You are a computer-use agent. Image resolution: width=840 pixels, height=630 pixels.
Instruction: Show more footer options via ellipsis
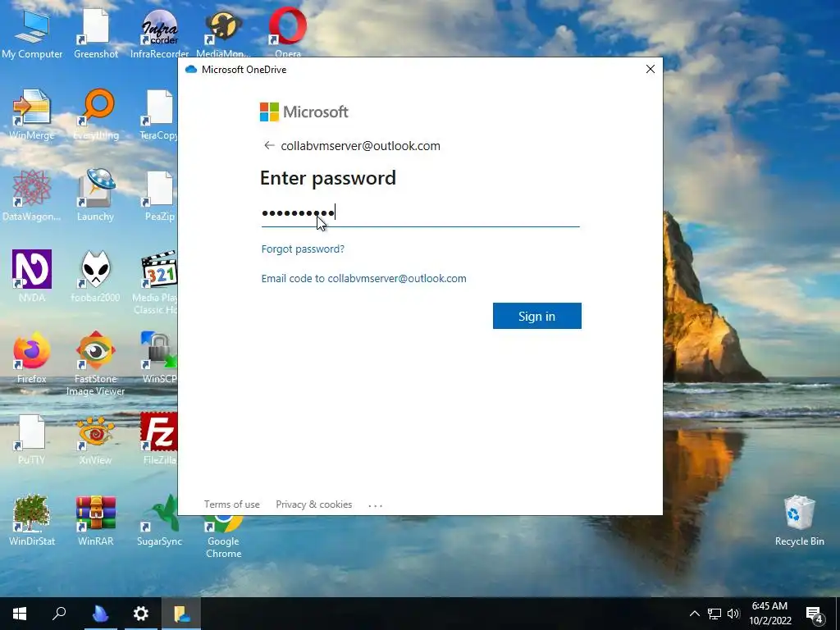tap(376, 504)
